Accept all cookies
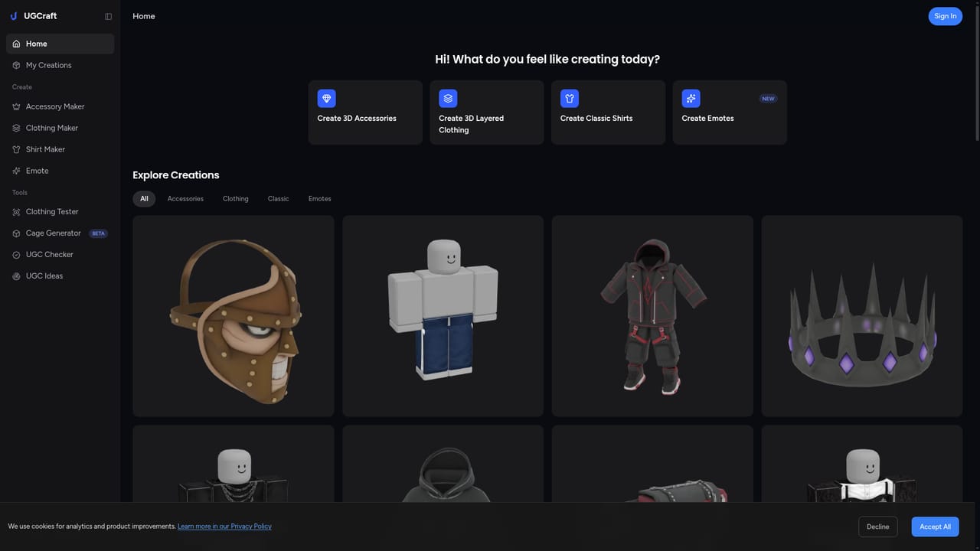 [935, 527]
